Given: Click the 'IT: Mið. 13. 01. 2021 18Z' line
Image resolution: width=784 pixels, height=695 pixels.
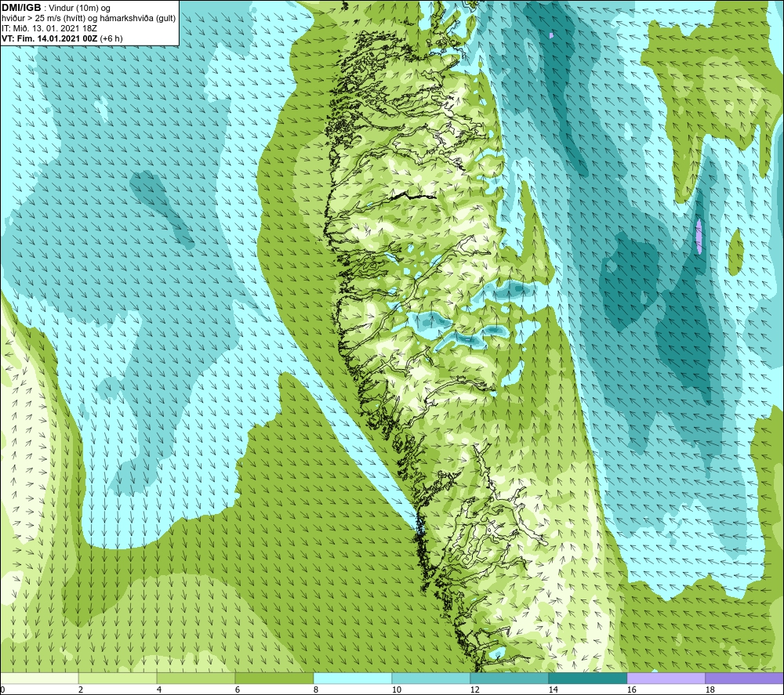Looking at the screenshot, I should pos(49,28).
